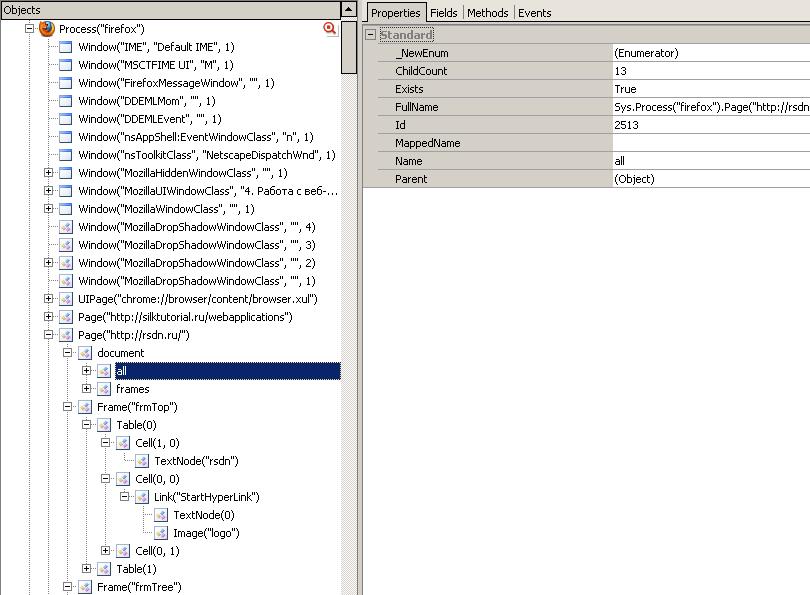Expand the frames node under document
The height and width of the screenshot is (595, 810).
coord(86,389)
